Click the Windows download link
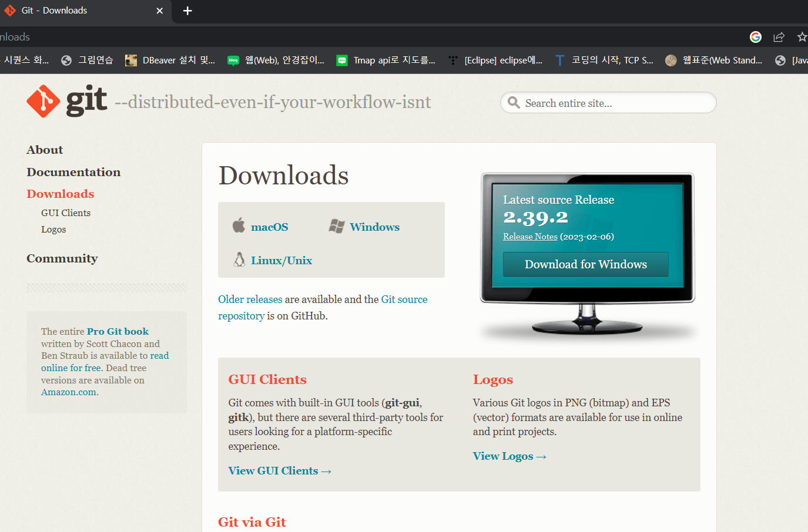The width and height of the screenshot is (808, 532). click(x=375, y=227)
